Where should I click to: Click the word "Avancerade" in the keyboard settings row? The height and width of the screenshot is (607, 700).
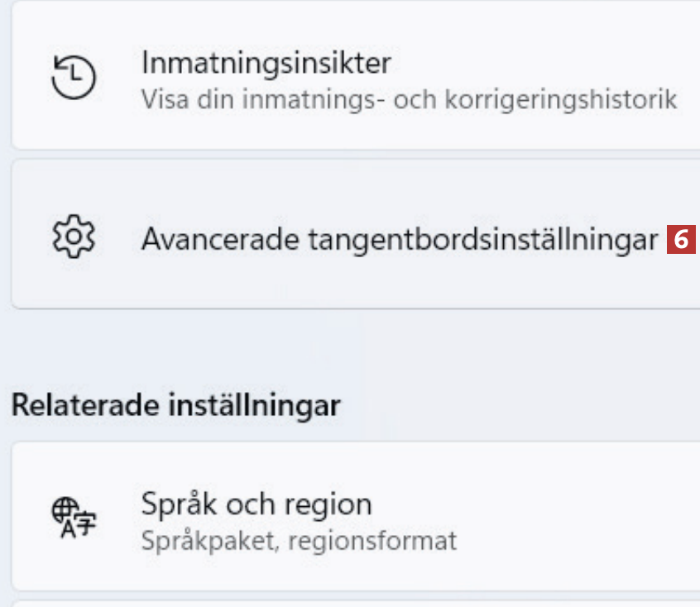click(221, 239)
